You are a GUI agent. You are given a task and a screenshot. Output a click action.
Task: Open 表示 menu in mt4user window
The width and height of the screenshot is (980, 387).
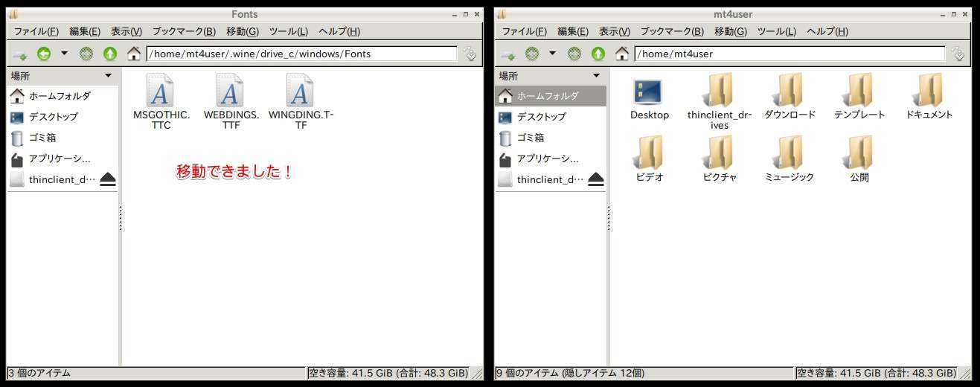[x=615, y=31]
